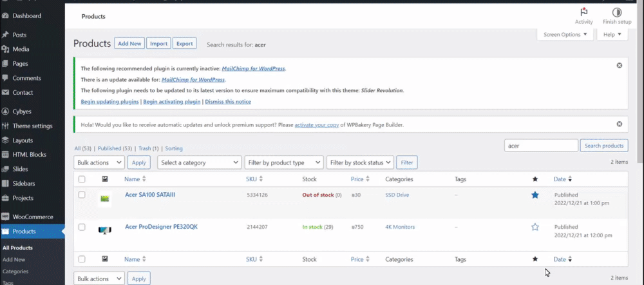The image size is (644, 285).
Task: Sort by Date in table header
Action: click(x=563, y=179)
